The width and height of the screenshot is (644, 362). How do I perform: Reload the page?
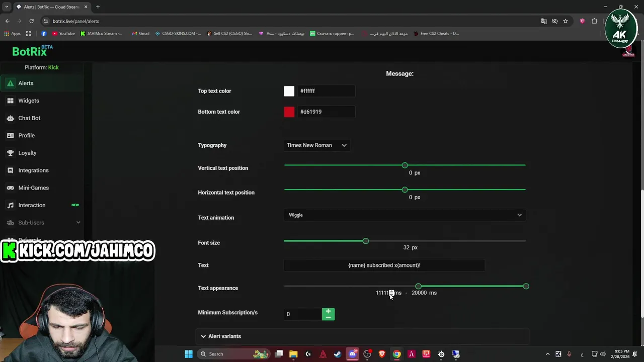31,21
